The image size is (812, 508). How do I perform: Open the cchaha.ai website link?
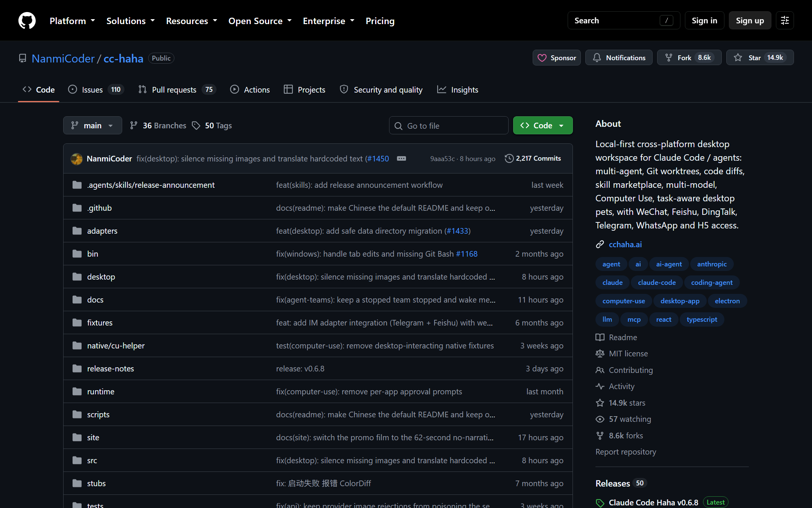coord(625,244)
